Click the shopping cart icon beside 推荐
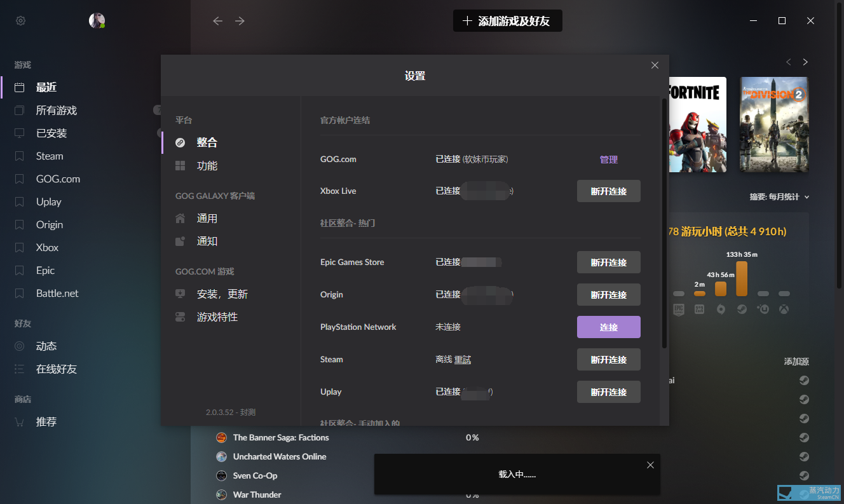Viewport: 844px width, 504px height. [x=20, y=421]
